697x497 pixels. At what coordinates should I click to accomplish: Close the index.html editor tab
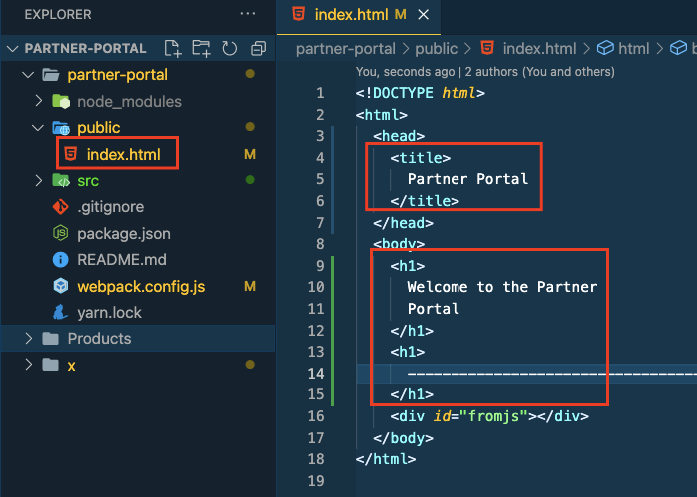point(424,15)
